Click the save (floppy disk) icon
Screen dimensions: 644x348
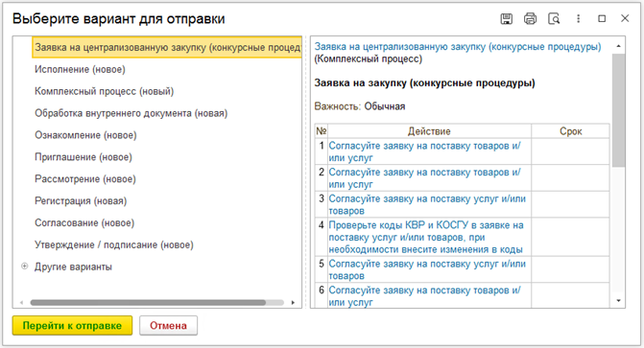pyautogui.click(x=507, y=19)
